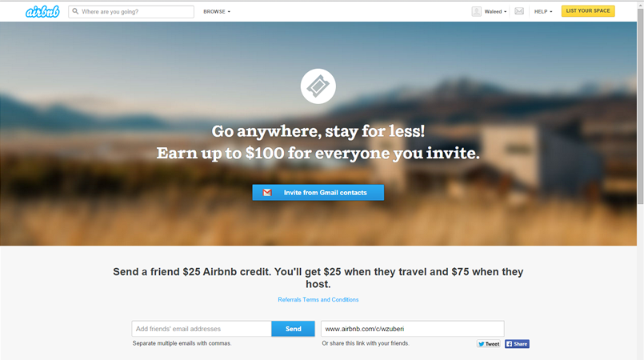Focus the Where are you going field
Image resolution: width=644 pixels, height=360 pixels.
tap(131, 11)
